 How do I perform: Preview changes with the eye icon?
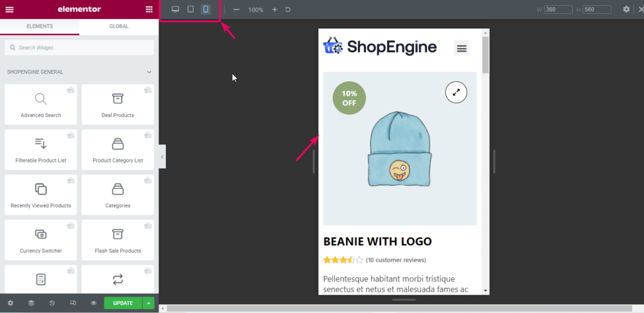pyautogui.click(x=94, y=303)
